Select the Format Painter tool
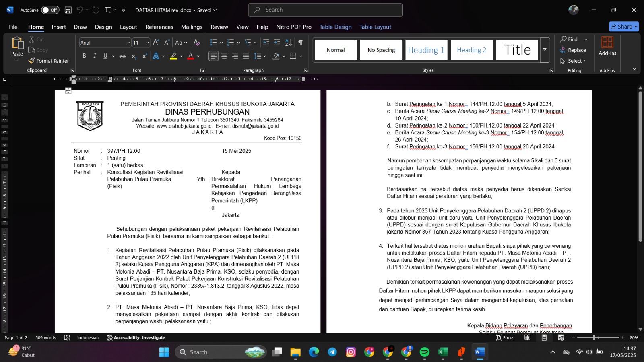The width and height of the screenshot is (644, 362). click(49, 61)
